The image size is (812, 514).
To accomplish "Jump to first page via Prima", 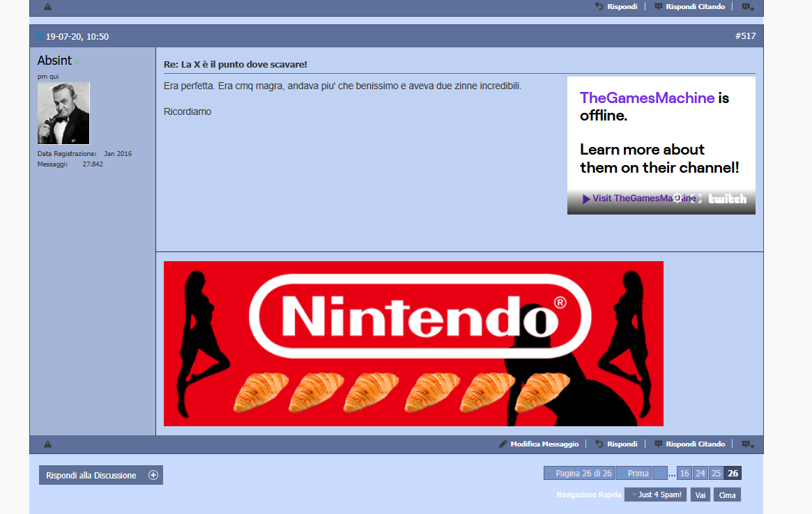I will [634, 473].
